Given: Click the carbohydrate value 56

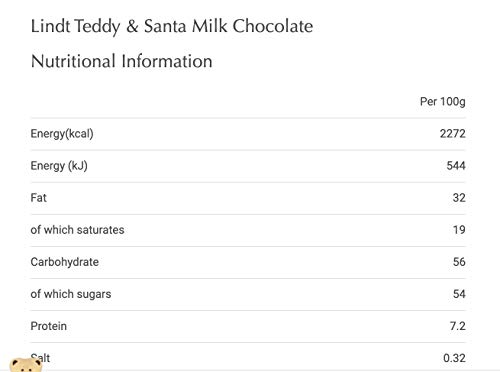Looking at the screenshot, I should [459, 262].
